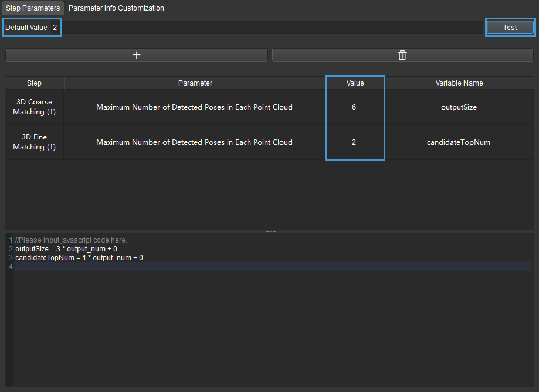The image size is (539, 392).
Task: Open the Parameter Info Customization tab
Action: pyautogui.click(x=116, y=8)
